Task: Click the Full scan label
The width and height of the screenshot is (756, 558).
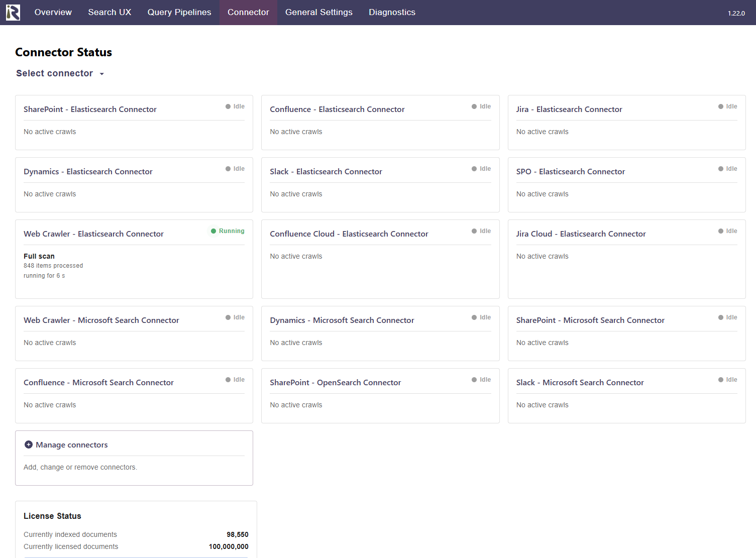Action: pyautogui.click(x=39, y=256)
